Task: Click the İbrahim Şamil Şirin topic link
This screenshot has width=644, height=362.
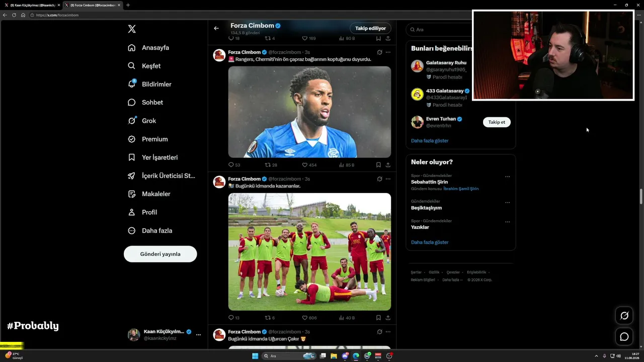Action: coord(461,189)
